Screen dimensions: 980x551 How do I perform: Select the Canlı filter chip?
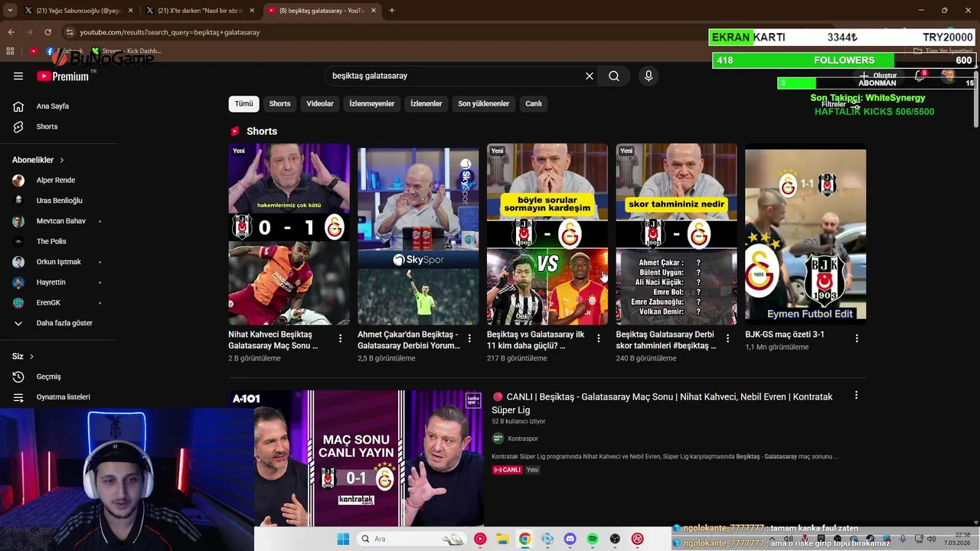[x=534, y=103]
